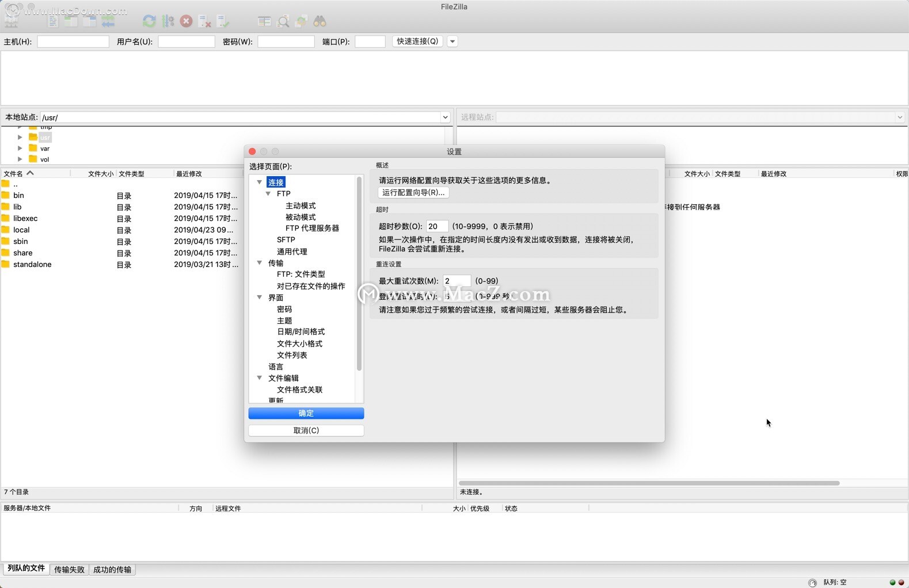Open quick connect history dropdown arrow
The width and height of the screenshot is (909, 588).
452,41
